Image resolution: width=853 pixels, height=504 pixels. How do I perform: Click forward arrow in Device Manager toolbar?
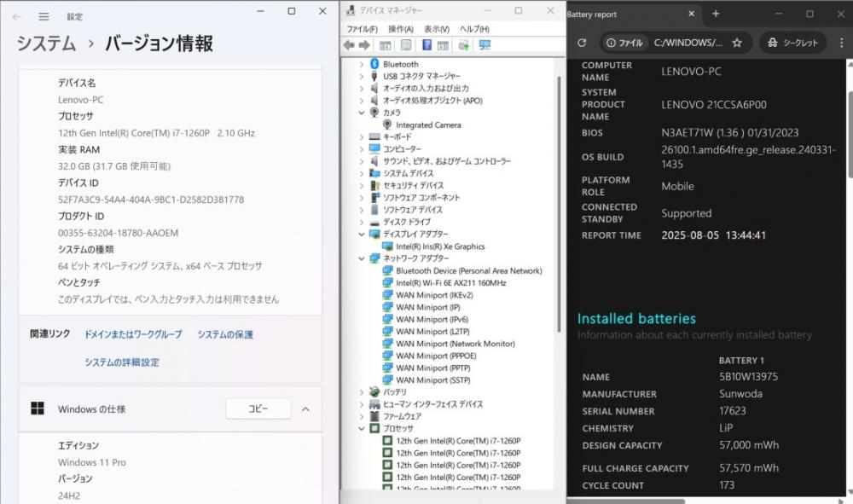364,45
